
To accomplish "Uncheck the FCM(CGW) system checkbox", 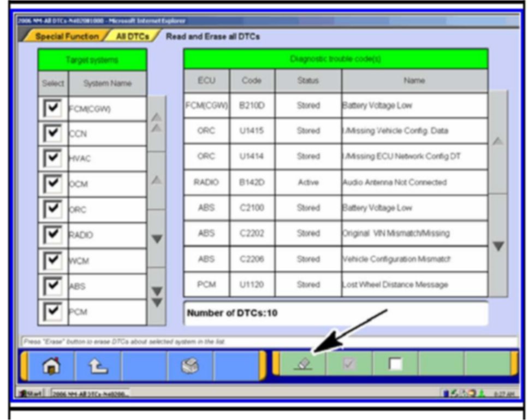I will (x=53, y=109).
